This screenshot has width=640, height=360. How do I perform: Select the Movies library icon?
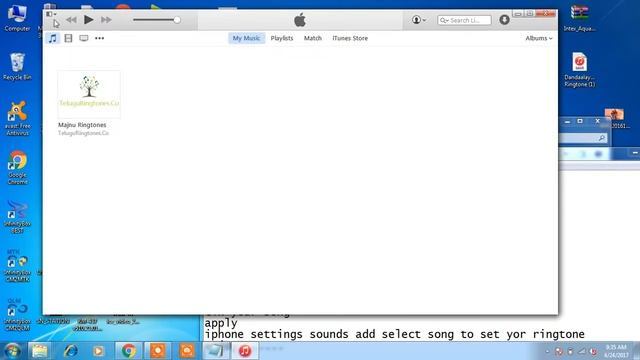pos(68,38)
